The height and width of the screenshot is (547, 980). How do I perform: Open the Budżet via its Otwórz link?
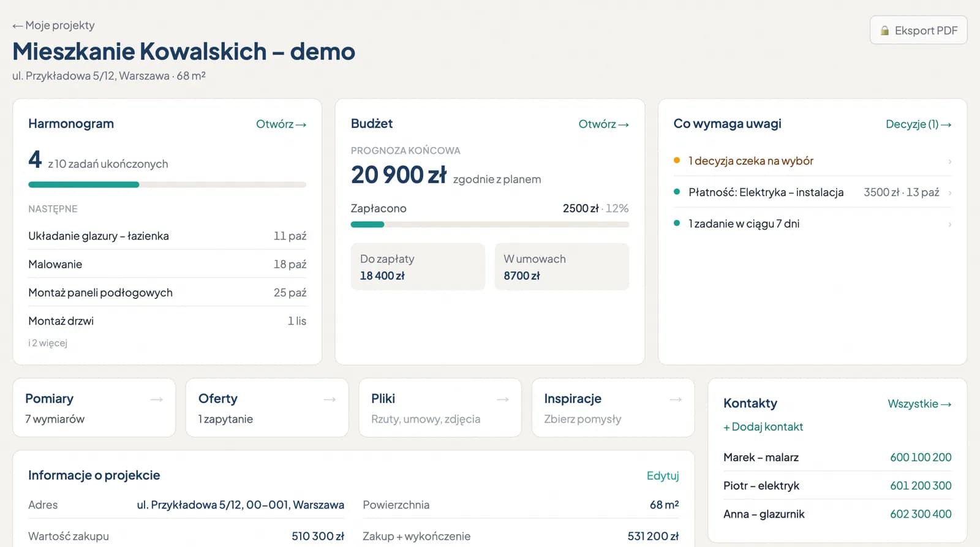603,124
